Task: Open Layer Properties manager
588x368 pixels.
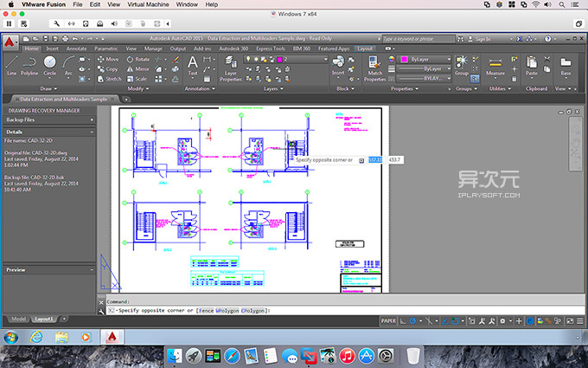Action: point(231,68)
